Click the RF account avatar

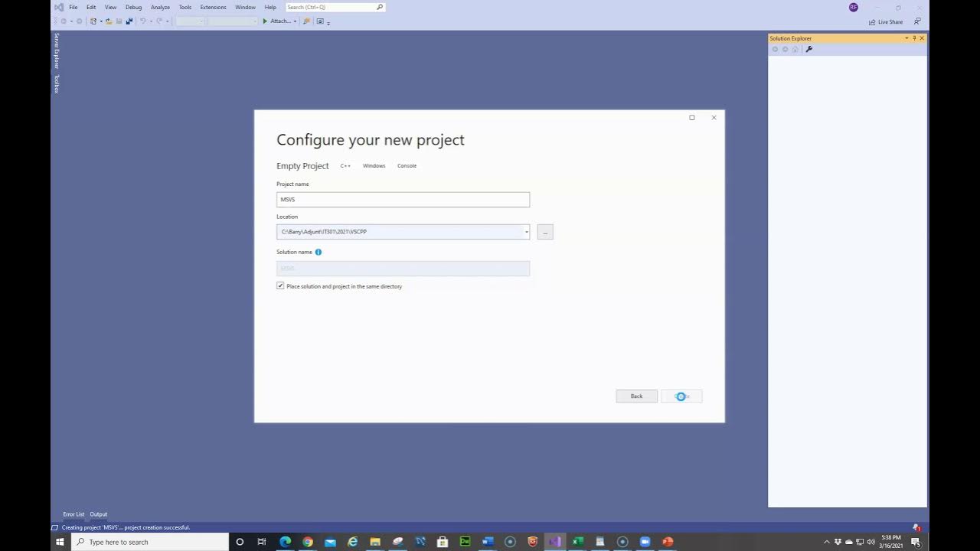click(x=854, y=7)
